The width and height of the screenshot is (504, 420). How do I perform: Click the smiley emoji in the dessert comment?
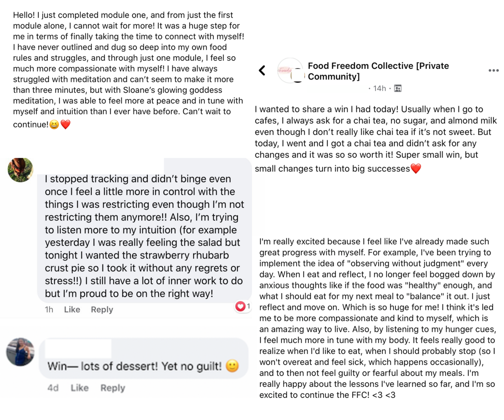coord(232,366)
